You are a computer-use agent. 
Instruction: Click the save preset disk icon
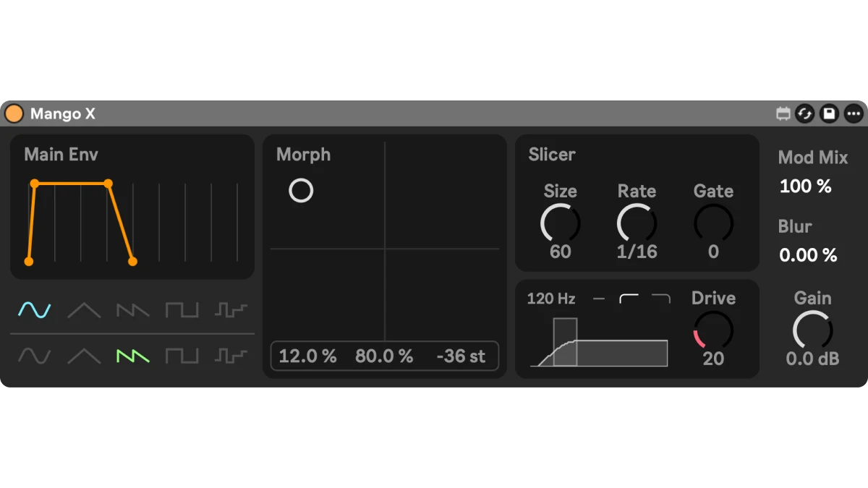click(829, 114)
